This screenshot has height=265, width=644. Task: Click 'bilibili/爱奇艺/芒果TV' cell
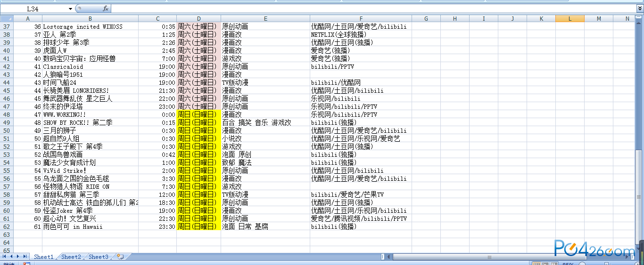[361, 194]
